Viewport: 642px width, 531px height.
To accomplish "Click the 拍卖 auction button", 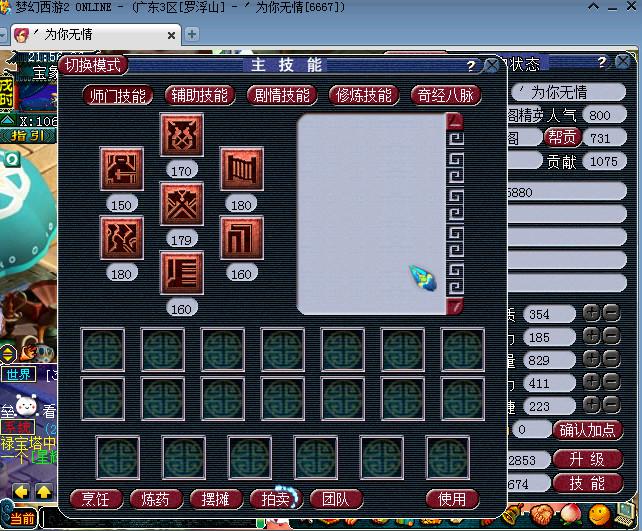I will (276, 499).
